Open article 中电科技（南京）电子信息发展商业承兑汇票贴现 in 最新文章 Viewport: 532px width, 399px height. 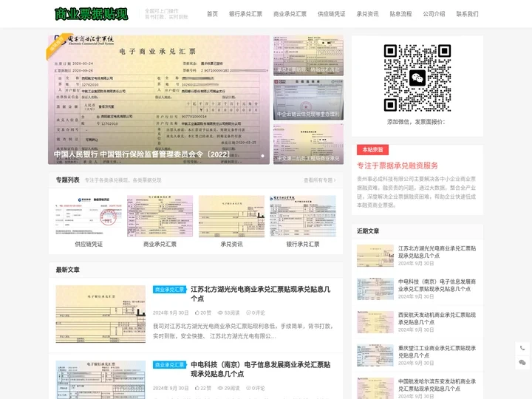point(261,369)
